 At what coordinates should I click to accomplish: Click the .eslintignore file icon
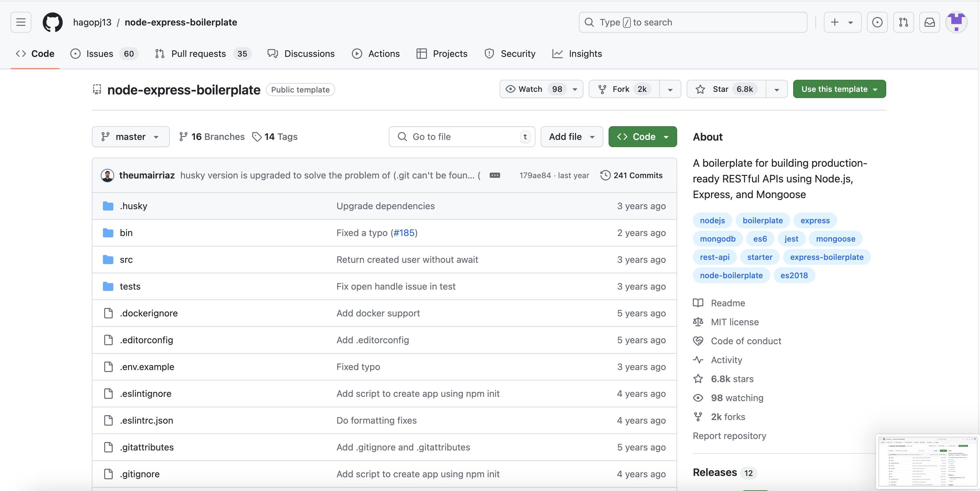pos(108,394)
